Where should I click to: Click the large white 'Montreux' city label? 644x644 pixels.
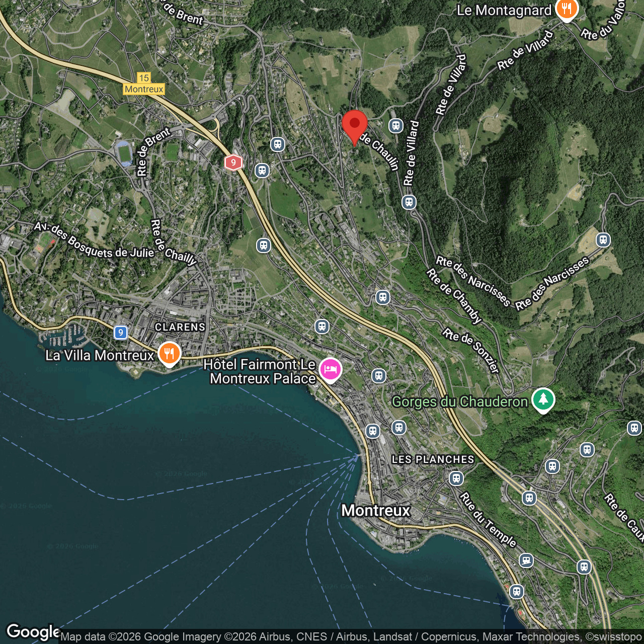point(376,511)
